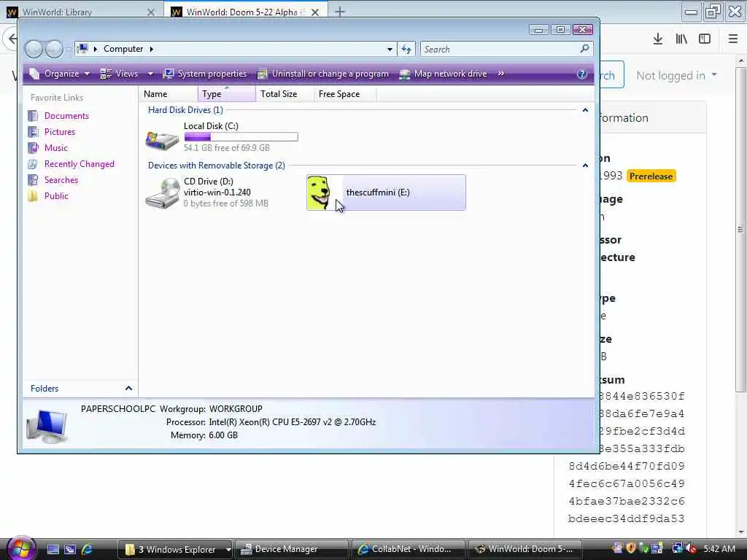Click Uninstall or change a program

(x=323, y=74)
